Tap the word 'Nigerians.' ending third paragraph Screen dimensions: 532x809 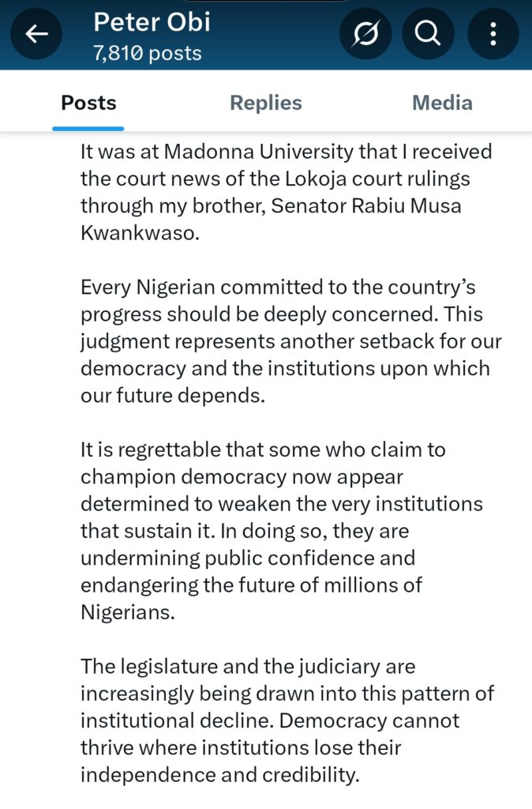[128, 612]
